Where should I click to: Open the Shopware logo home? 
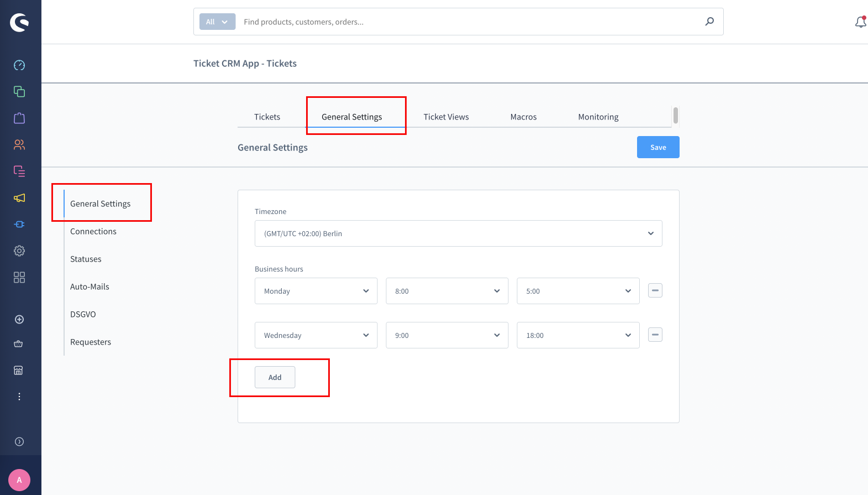click(19, 22)
